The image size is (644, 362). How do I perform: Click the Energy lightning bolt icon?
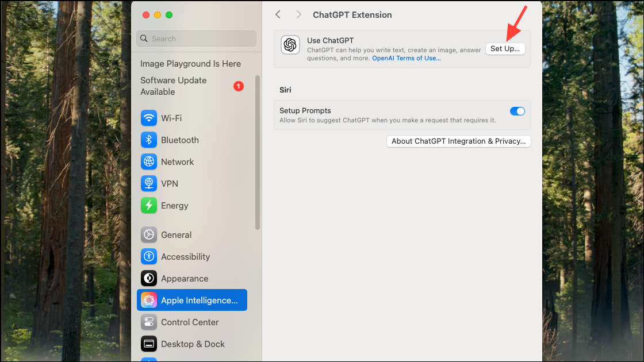pos(149,205)
